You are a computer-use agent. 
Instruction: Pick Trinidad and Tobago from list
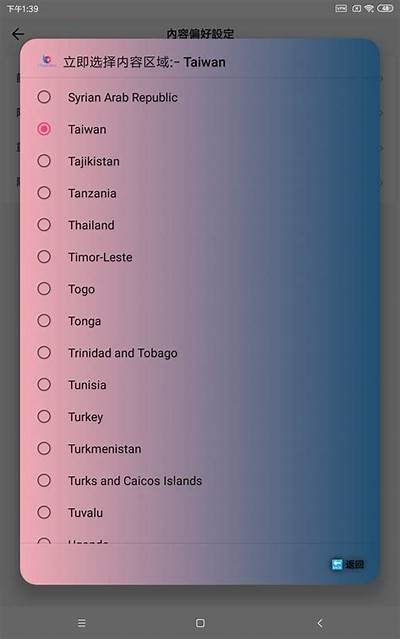[x=200, y=353]
